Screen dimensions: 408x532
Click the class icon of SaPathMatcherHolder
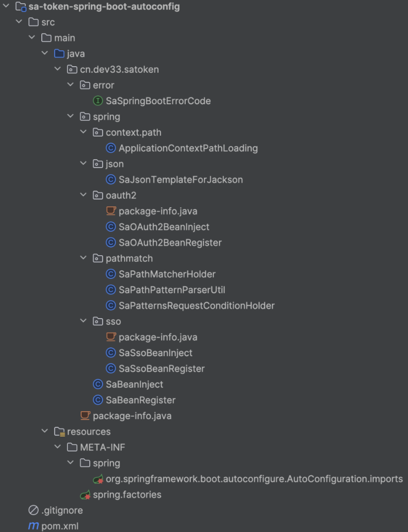[x=111, y=274]
